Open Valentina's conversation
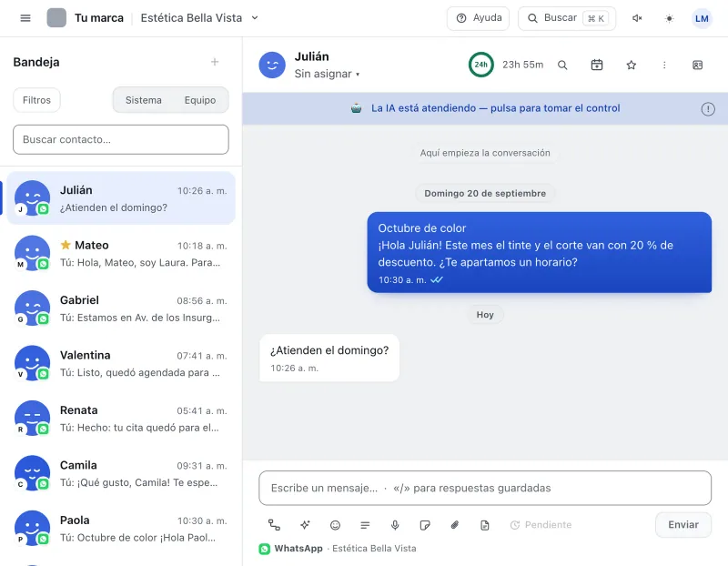 pos(121,363)
